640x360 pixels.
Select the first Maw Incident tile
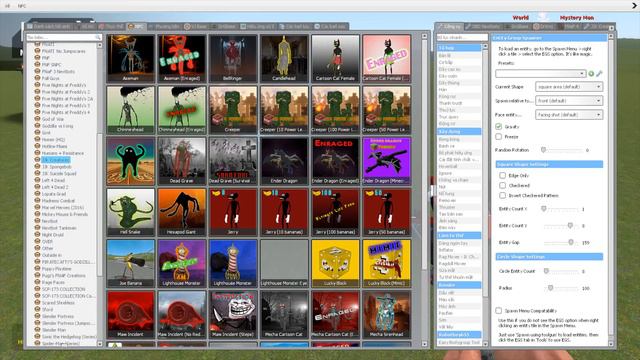click(x=131, y=315)
